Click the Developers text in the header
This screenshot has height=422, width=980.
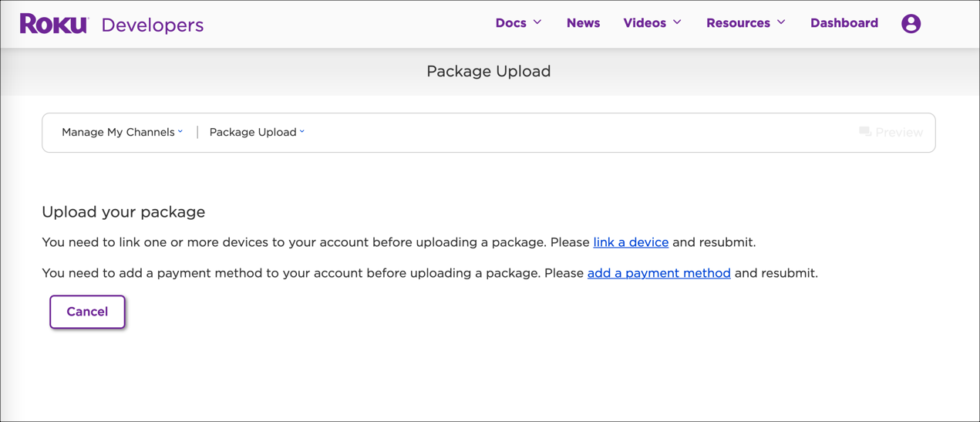tap(152, 25)
